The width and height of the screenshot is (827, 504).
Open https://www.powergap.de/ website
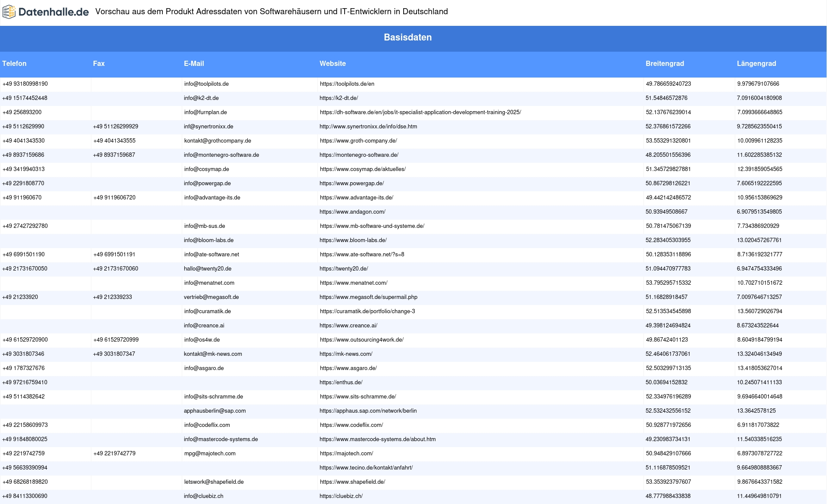pyautogui.click(x=351, y=184)
